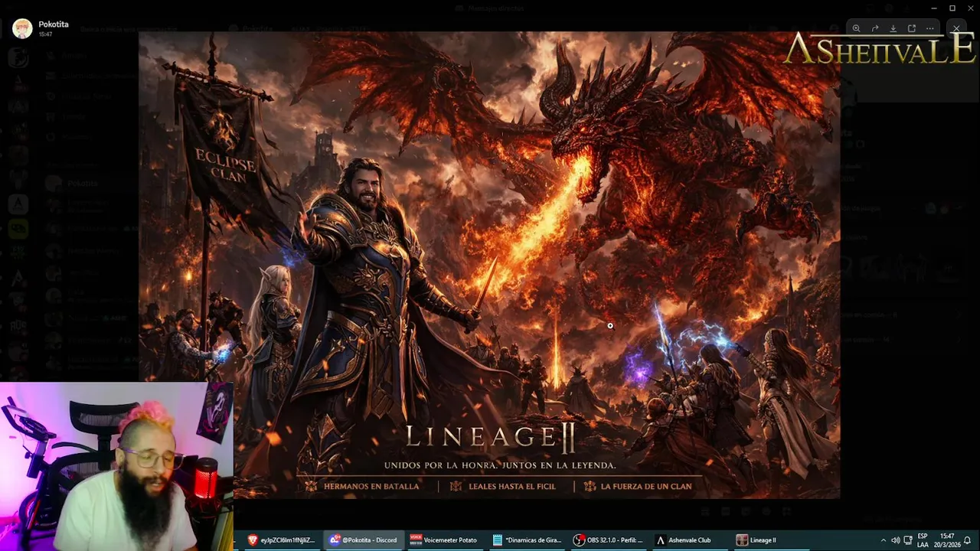The height and width of the screenshot is (551, 980).
Task: Open the notifications bell in system tray
Action: (x=968, y=540)
